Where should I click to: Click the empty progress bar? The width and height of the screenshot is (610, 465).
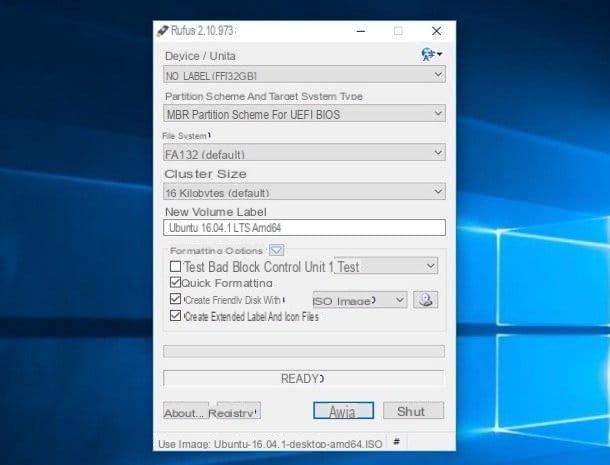tap(304, 351)
